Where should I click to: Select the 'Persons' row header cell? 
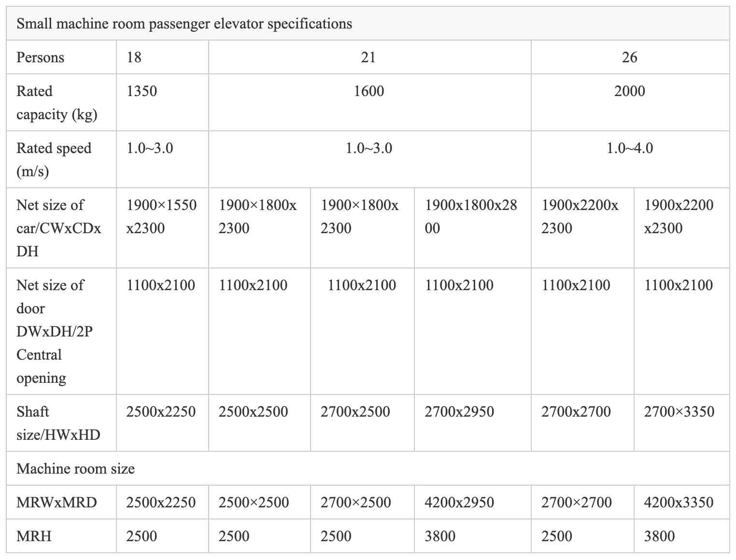(x=61, y=57)
